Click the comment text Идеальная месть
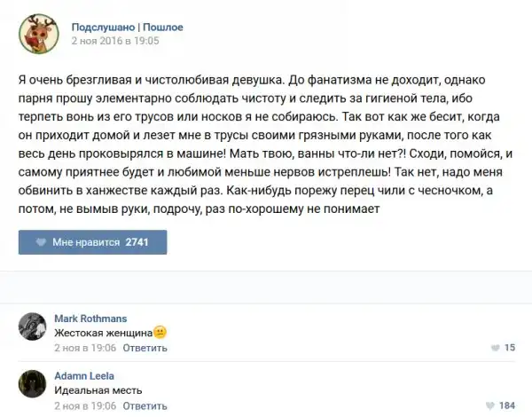Image resolution: width=532 pixels, height=417 pixels. tap(98, 389)
